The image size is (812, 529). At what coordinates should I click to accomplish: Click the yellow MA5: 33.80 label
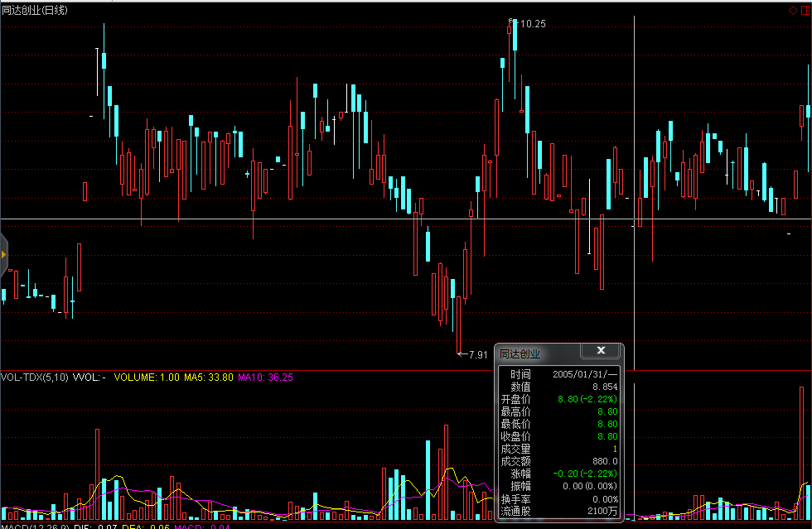point(209,378)
